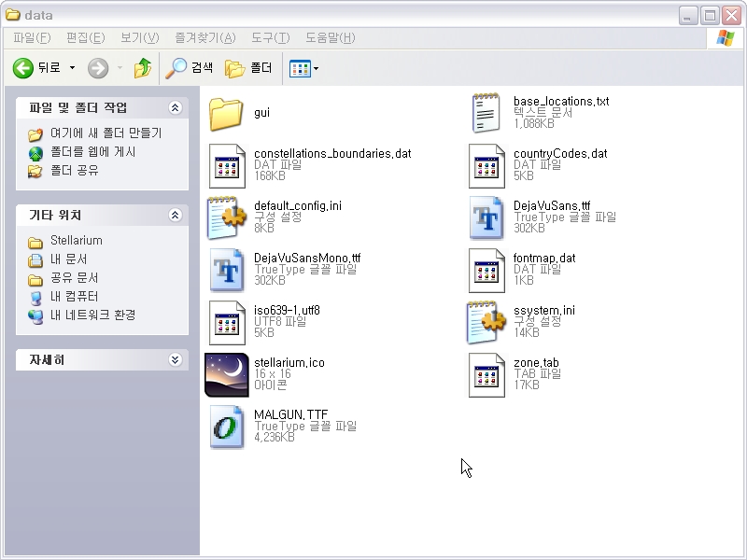Open the 즐겨찾기(A) menu

pos(205,37)
